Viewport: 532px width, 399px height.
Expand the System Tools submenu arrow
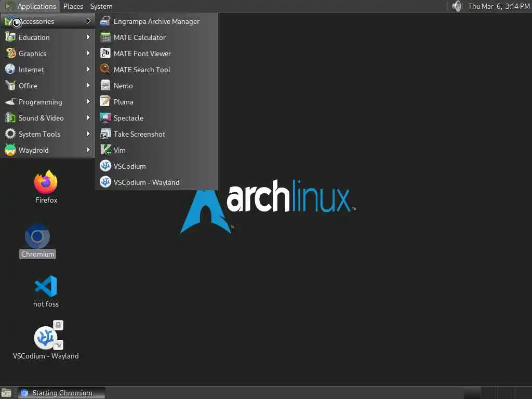tap(88, 134)
